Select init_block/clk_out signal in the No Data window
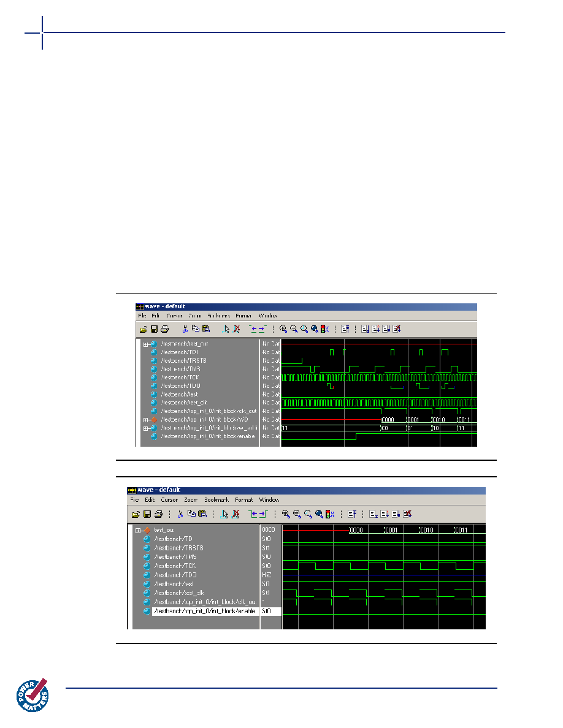Viewport: 563px width, 728px height. click(x=209, y=411)
